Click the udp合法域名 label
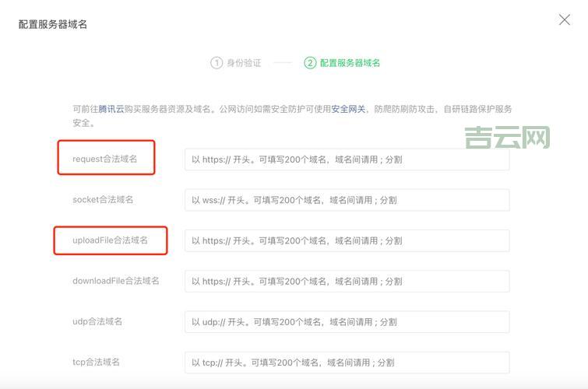Viewport: 588px width, 389px height. 97,321
